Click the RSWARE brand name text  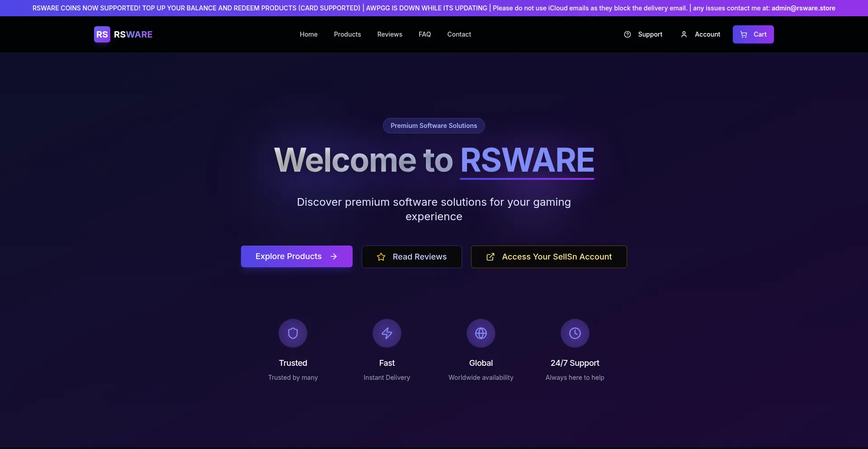tap(133, 34)
